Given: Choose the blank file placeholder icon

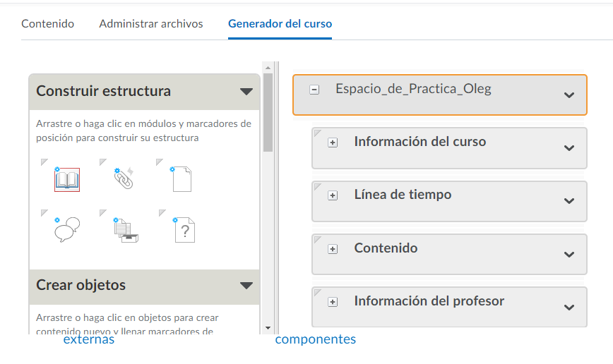Looking at the screenshot, I should 181,179.
